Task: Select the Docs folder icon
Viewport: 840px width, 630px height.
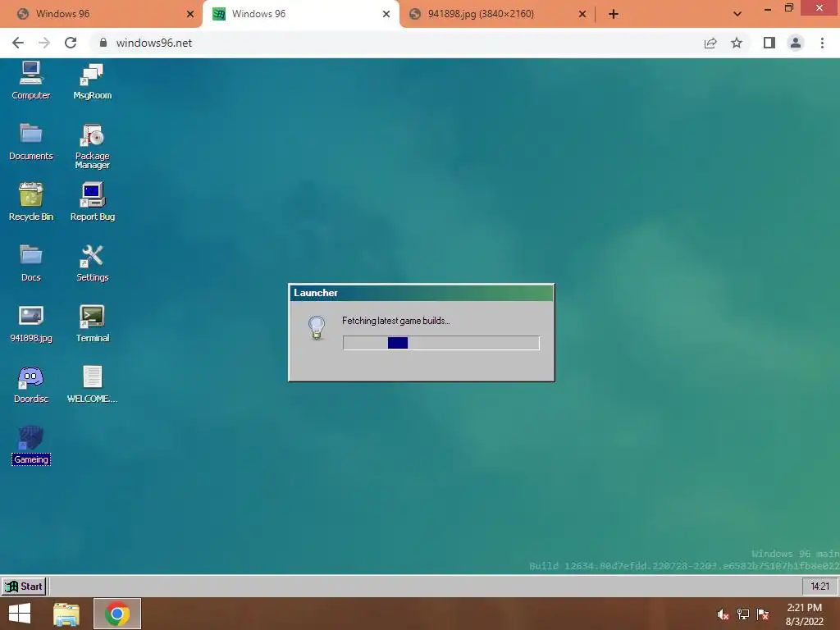Action: (x=30, y=262)
